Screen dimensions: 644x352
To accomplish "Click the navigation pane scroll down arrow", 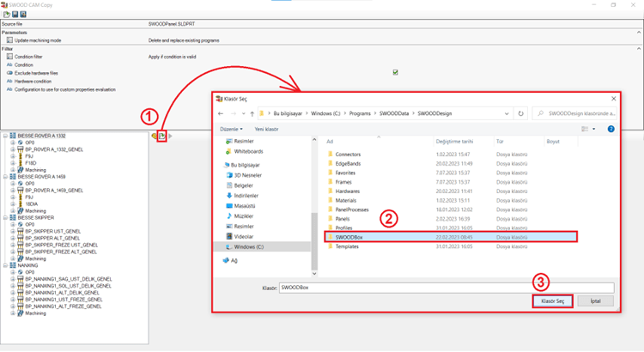I will [x=314, y=274].
